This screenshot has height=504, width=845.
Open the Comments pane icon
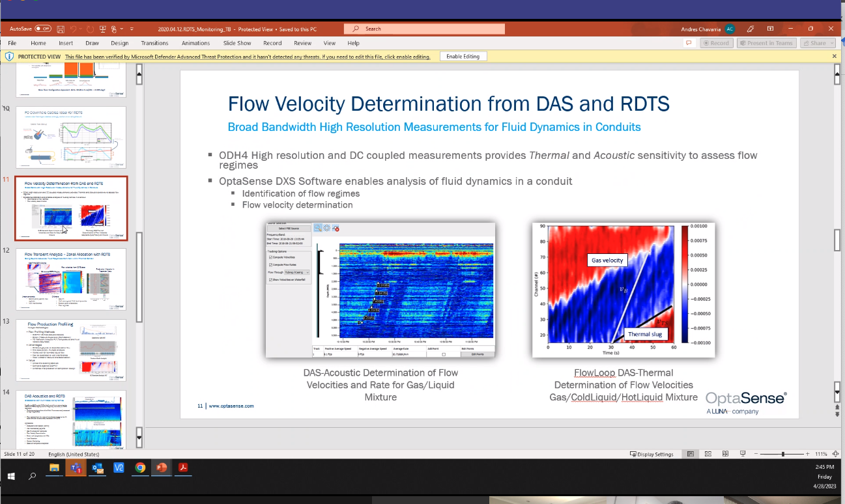pyautogui.click(x=688, y=43)
